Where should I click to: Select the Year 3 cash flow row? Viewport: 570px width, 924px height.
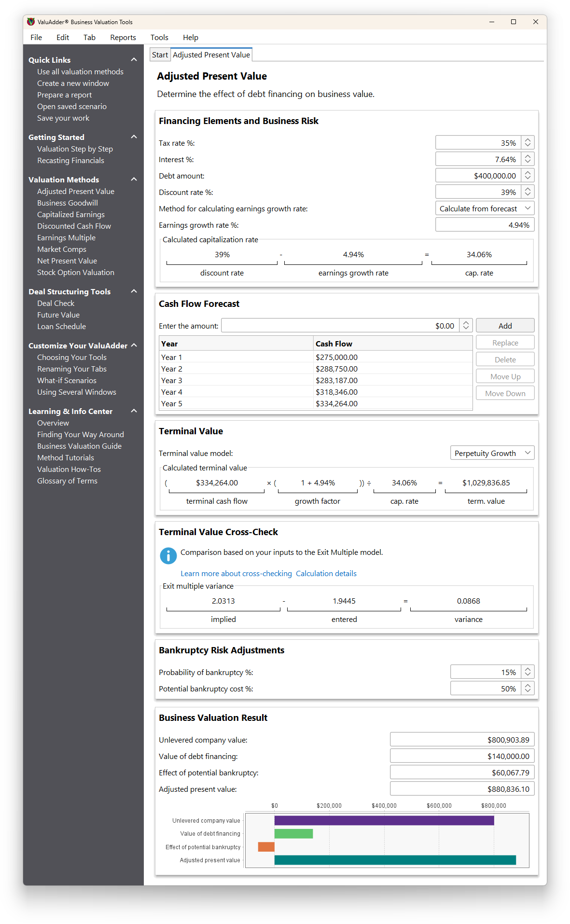[x=316, y=380]
